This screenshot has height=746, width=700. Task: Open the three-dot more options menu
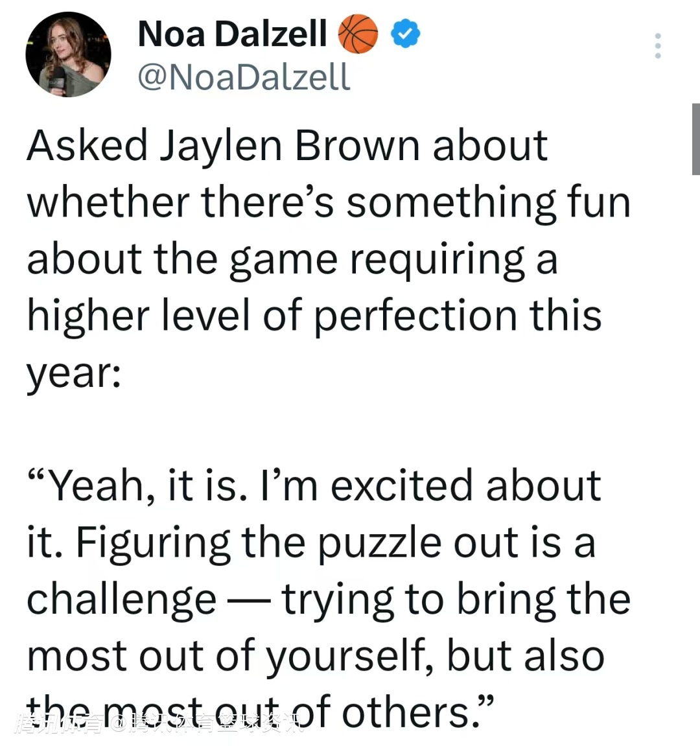tap(658, 46)
